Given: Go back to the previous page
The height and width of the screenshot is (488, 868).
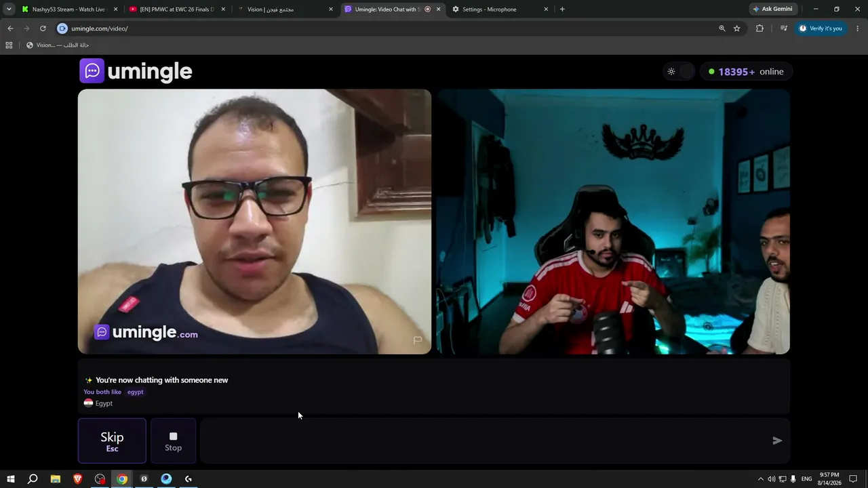Looking at the screenshot, I should point(10,28).
